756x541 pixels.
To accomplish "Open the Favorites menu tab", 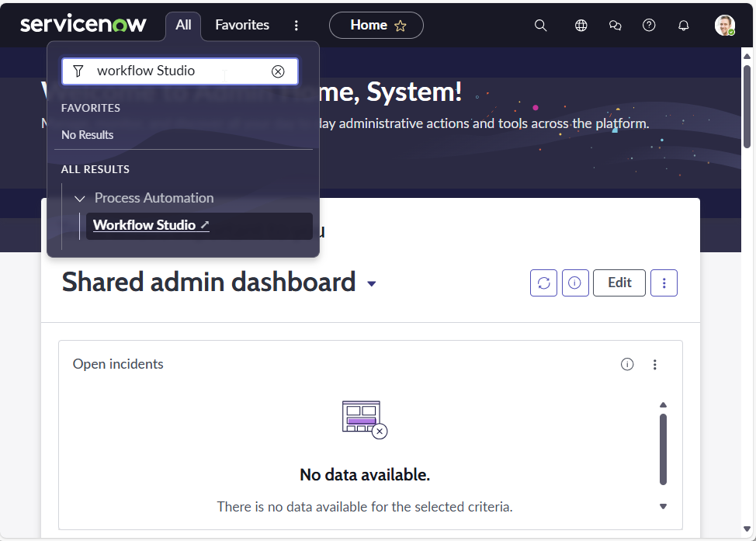I will pos(242,25).
